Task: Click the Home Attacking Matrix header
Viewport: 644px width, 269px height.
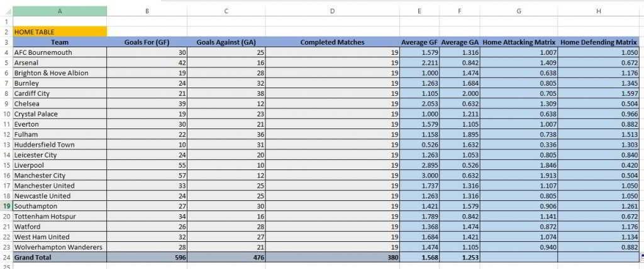Action: tap(519, 42)
